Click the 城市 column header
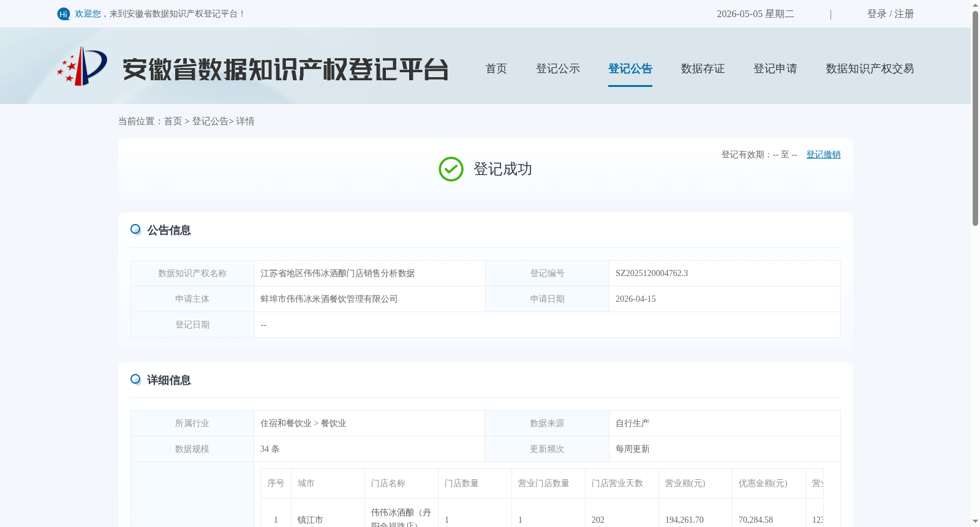 point(306,483)
